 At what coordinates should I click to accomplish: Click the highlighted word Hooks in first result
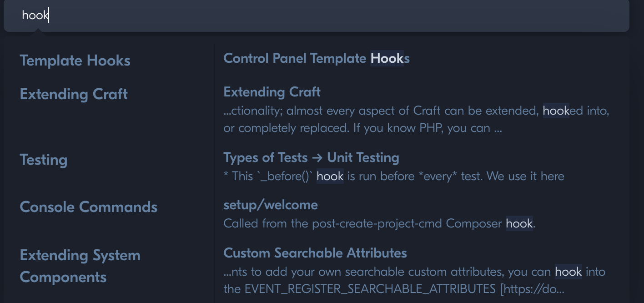(387, 58)
